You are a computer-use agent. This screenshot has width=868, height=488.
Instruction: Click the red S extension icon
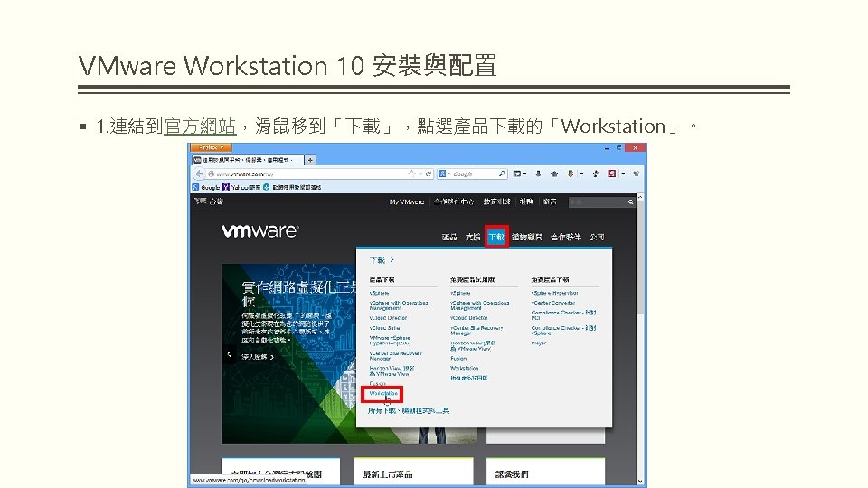612,174
